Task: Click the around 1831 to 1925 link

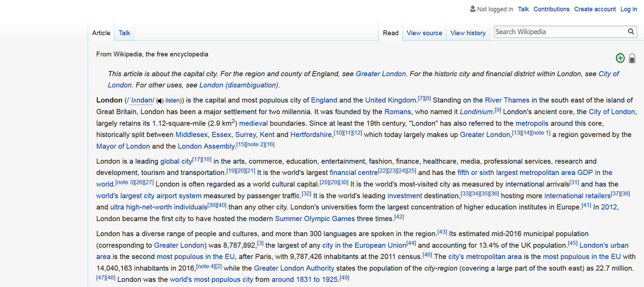Action: (x=305, y=279)
